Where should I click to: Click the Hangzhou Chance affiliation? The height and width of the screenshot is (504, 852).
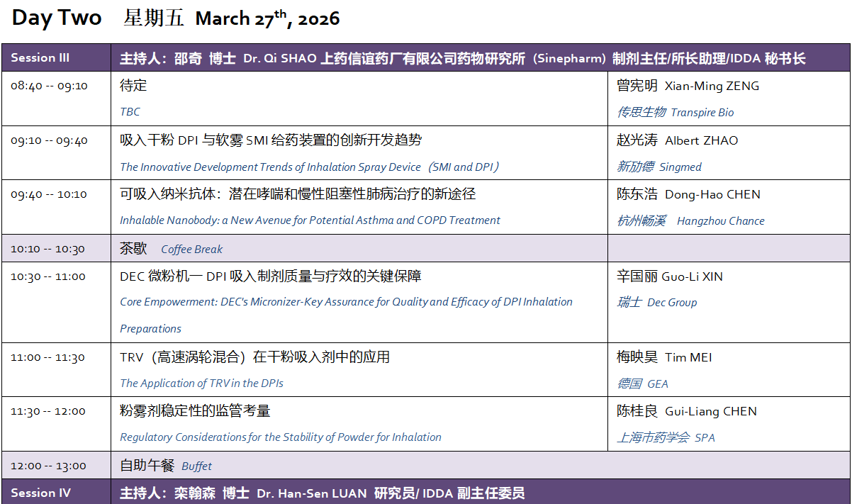pos(720,220)
